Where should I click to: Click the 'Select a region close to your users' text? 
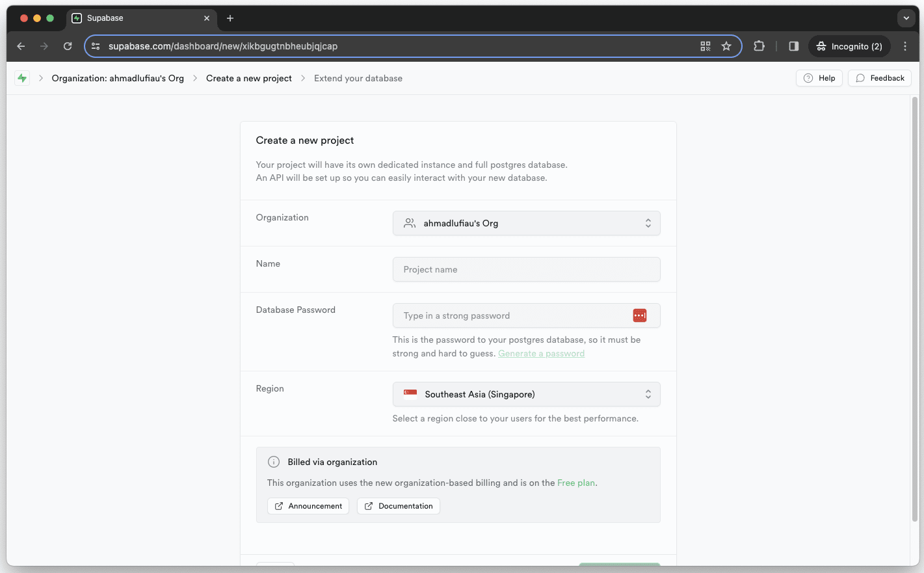coord(516,418)
